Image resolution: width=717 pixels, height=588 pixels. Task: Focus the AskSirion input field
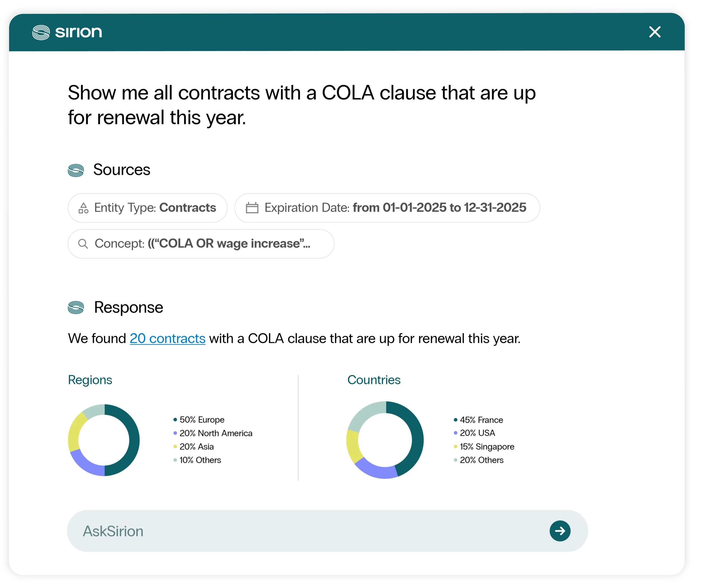[305, 531]
